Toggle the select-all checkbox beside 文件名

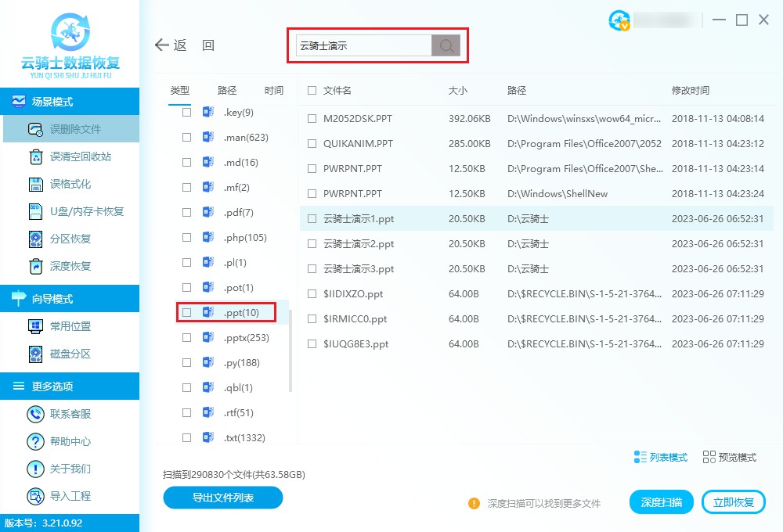click(310, 90)
